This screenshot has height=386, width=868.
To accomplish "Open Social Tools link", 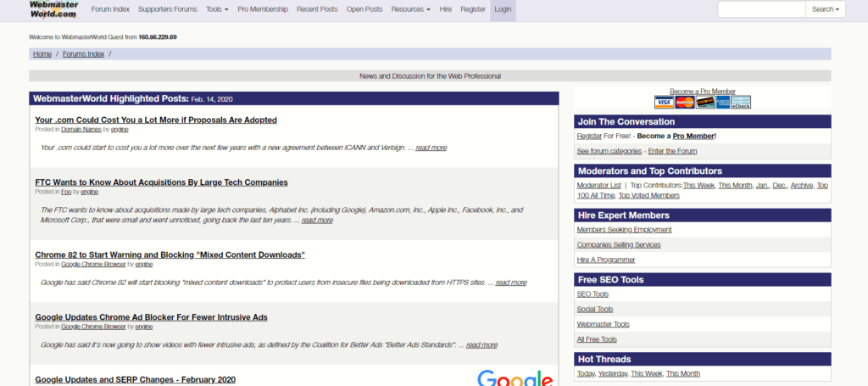I will coord(594,310).
